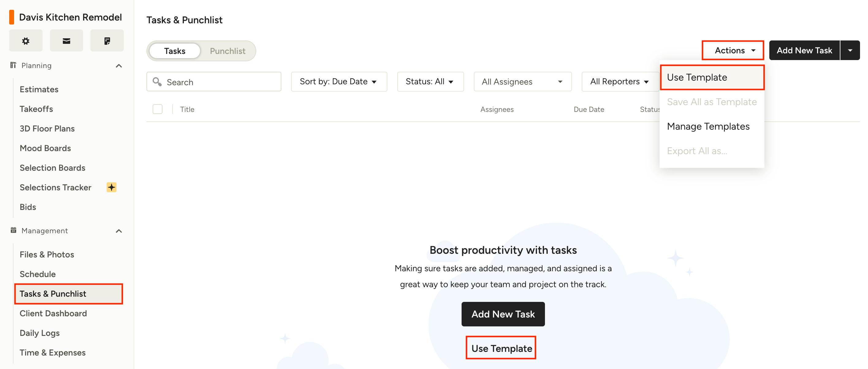Choose Use Template from Actions menu
Viewport: 868px width, 369px height.
pyautogui.click(x=712, y=77)
